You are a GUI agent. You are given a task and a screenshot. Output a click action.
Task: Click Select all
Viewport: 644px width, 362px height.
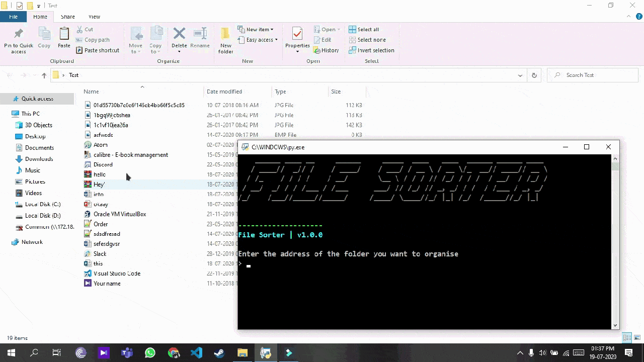[364, 29]
